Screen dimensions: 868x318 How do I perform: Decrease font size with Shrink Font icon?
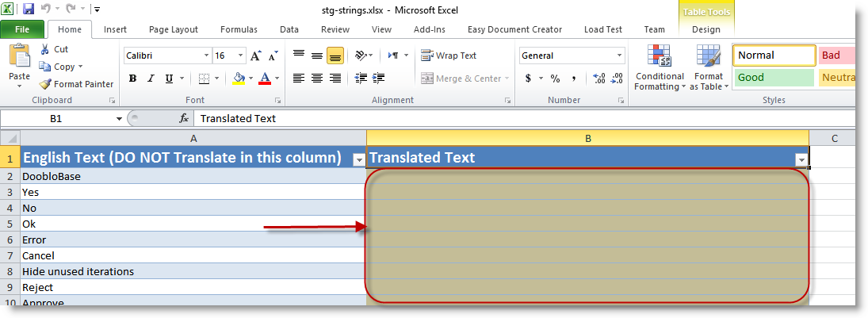click(273, 56)
